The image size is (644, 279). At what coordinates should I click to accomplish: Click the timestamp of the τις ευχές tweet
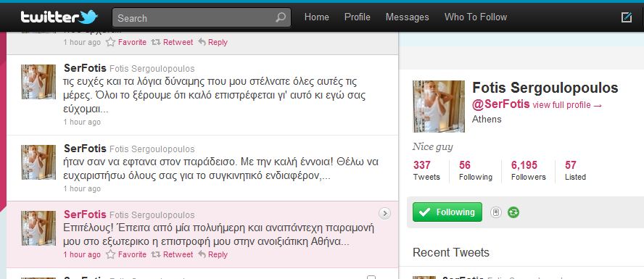point(82,122)
